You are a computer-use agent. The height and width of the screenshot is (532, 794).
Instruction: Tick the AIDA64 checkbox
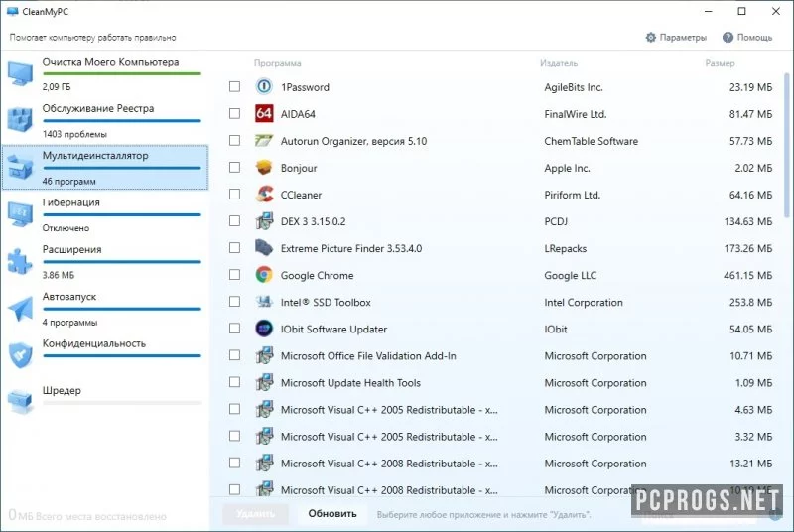(x=234, y=114)
